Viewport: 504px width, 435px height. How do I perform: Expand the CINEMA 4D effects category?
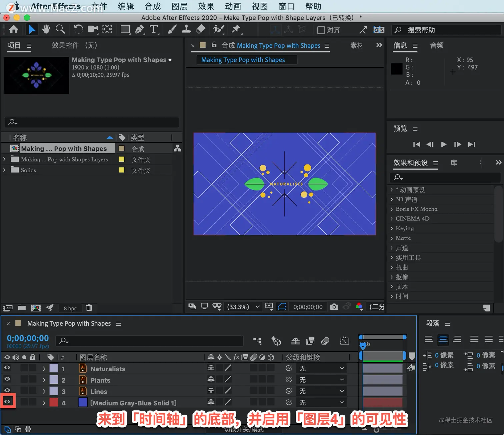point(391,219)
